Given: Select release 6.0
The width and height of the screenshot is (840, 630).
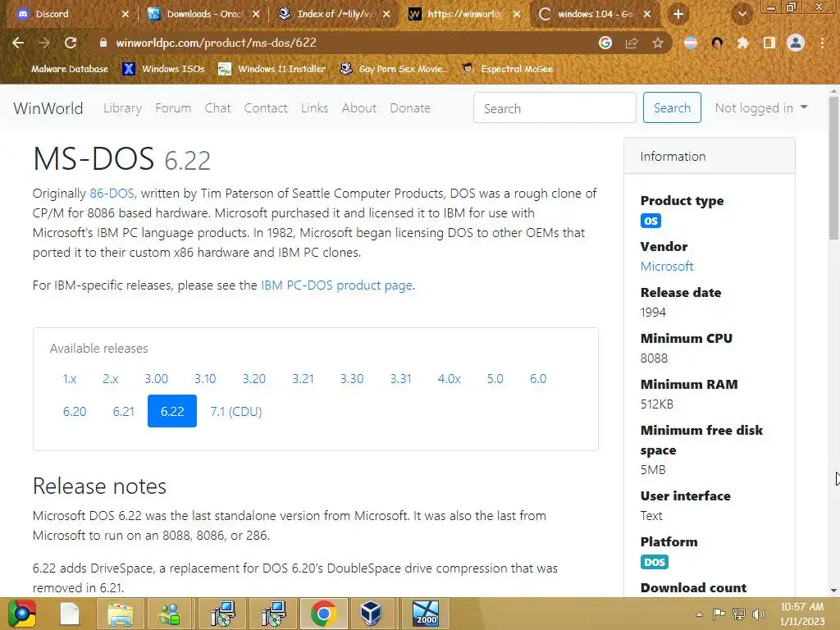Looking at the screenshot, I should tap(538, 379).
